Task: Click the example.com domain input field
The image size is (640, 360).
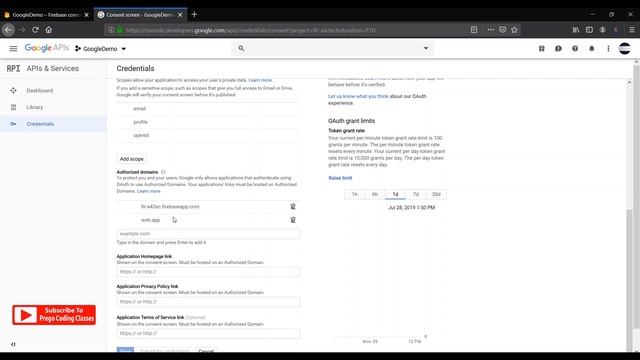Action: pyautogui.click(x=208, y=233)
